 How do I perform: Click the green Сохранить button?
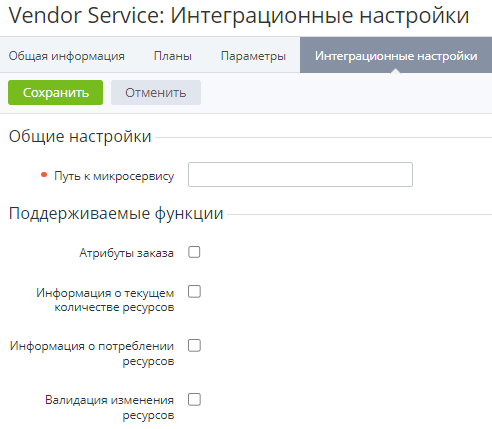pos(55,92)
